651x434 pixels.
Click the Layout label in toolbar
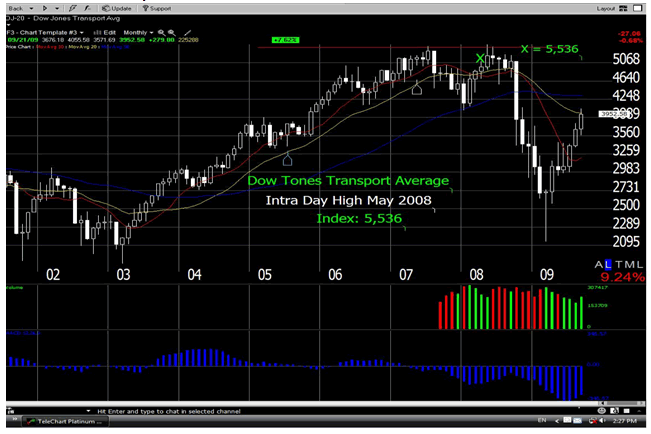point(606,8)
